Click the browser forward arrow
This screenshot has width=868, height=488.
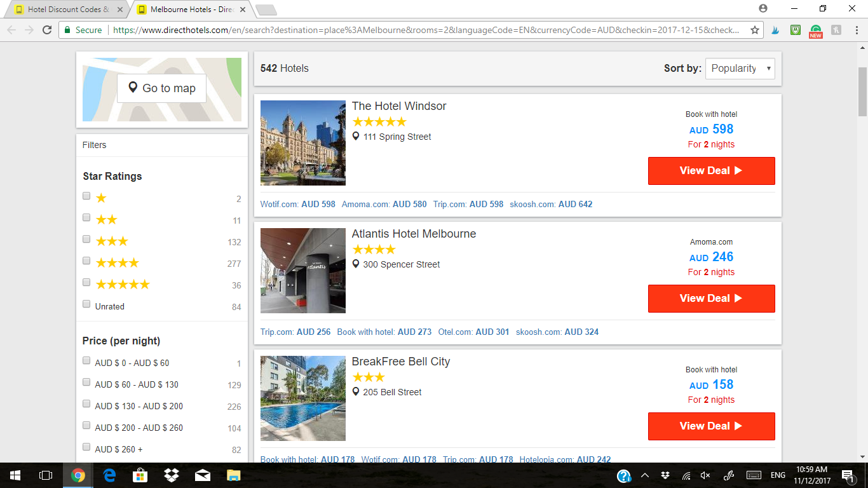coord(29,30)
